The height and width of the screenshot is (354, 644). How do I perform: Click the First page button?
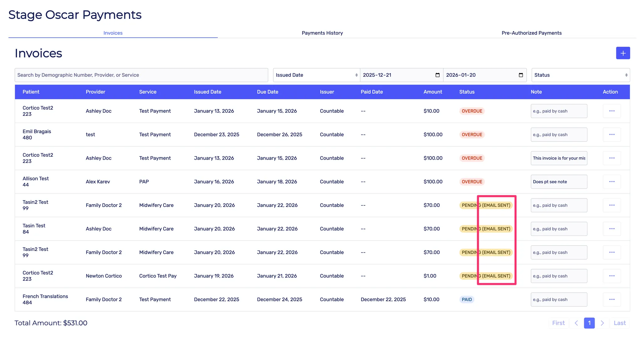(558, 323)
